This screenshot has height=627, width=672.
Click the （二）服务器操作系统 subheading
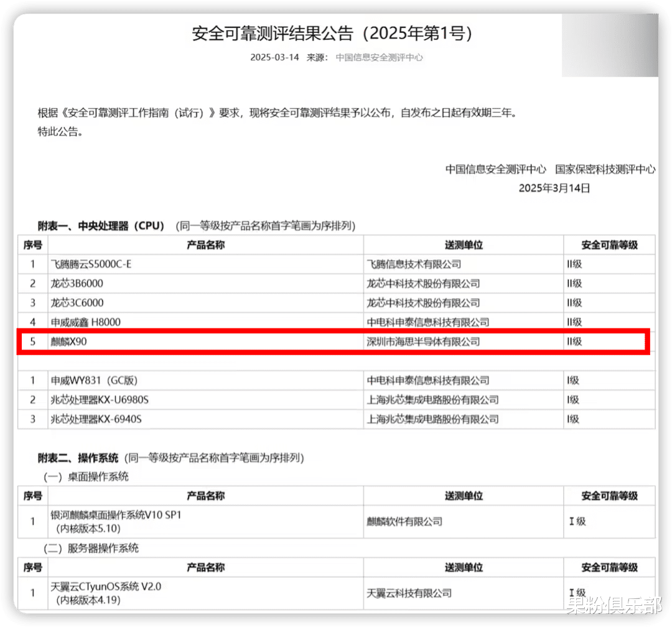(91, 548)
